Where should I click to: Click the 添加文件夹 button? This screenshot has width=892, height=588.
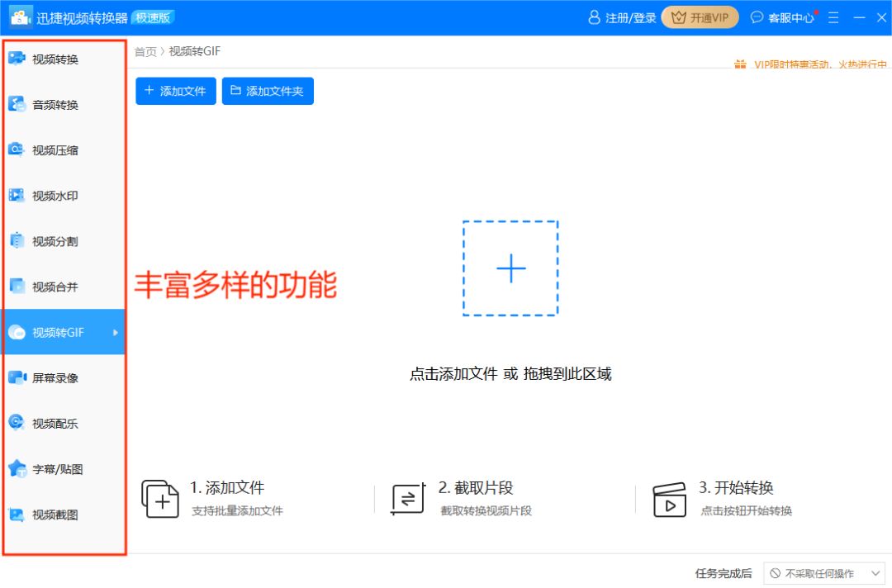268,91
